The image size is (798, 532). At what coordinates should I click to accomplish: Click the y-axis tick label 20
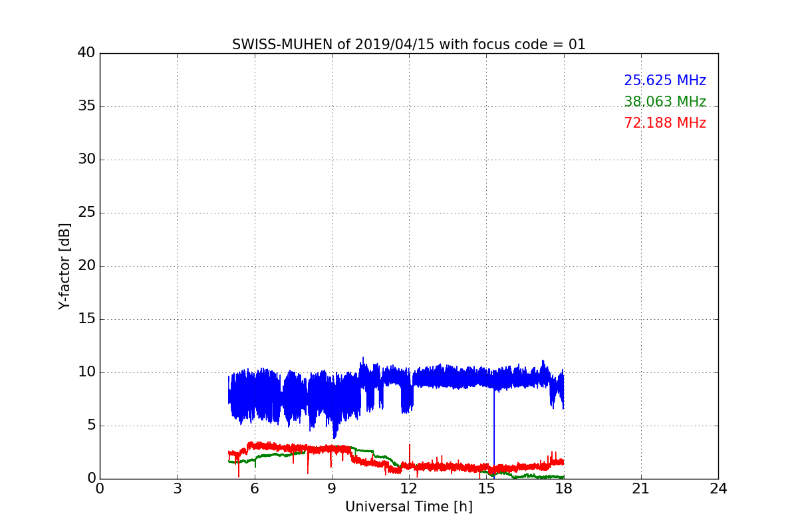tap(86, 266)
